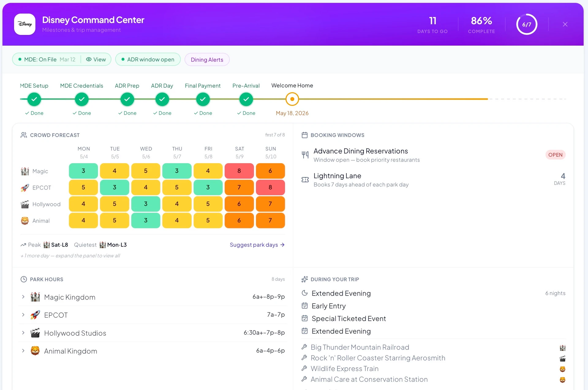The width and height of the screenshot is (588, 390).
Task: Click the EPCOT rocket icon in park hours
Action: coord(35,315)
